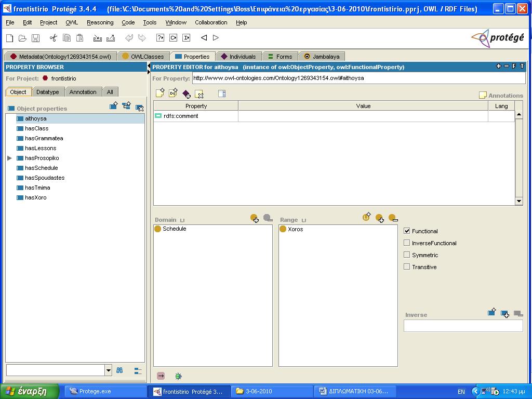The height and width of the screenshot is (399, 532).
Task: Uncheck the Functional checkbox
Action: (x=407, y=231)
